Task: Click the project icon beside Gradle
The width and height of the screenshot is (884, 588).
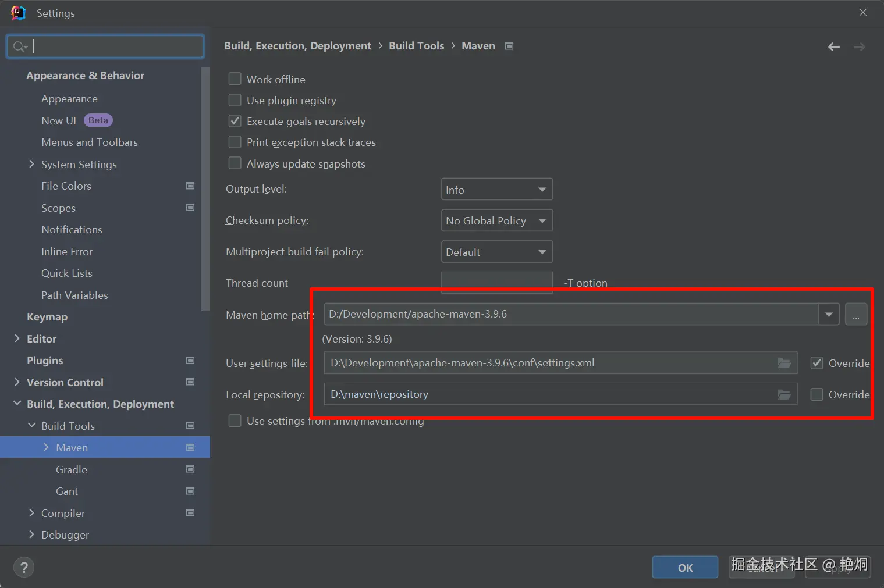Action: (190, 469)
